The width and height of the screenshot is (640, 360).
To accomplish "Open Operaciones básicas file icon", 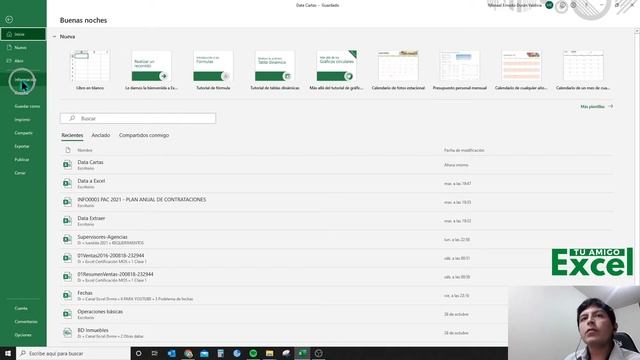I will [67, 314].
